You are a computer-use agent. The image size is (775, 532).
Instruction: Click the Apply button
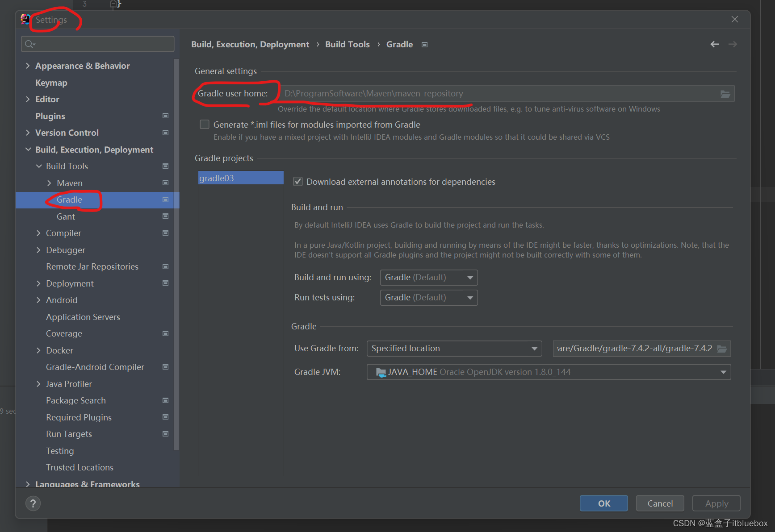(716, 503)
